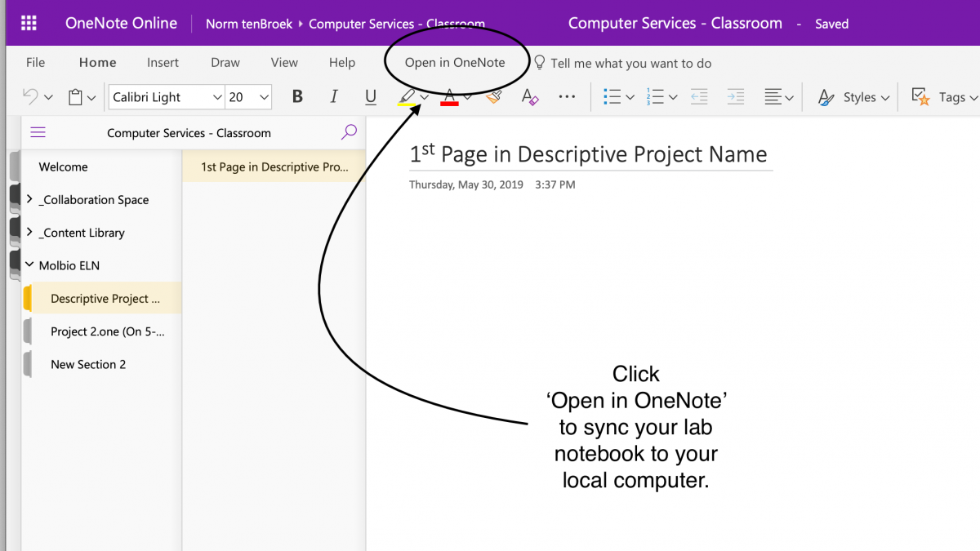The height and width of the screenshot is (551, 980).
Task: Open the Undo dropdown arrow
Action: [48, 98]
